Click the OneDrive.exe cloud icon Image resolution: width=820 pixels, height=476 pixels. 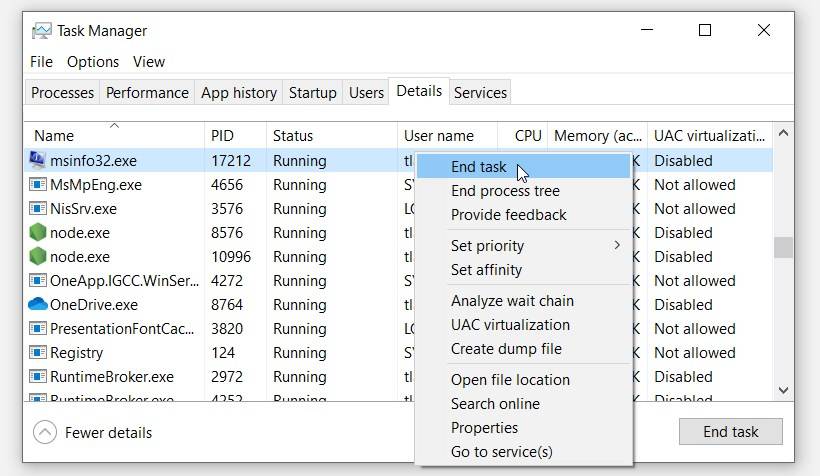coord(37,304)
